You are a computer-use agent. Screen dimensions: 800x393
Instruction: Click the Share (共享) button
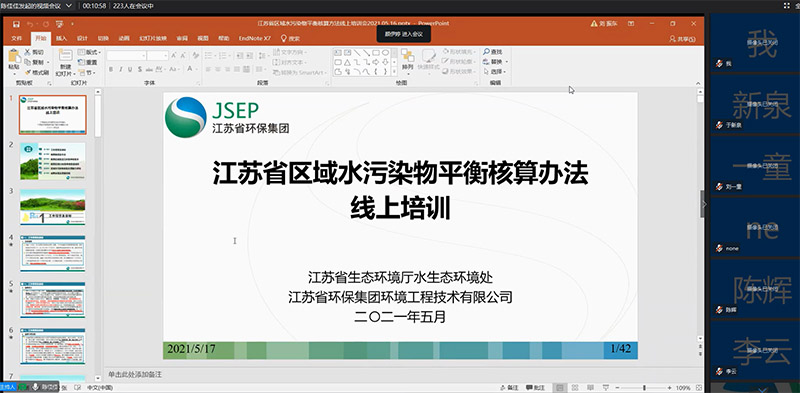683,39
